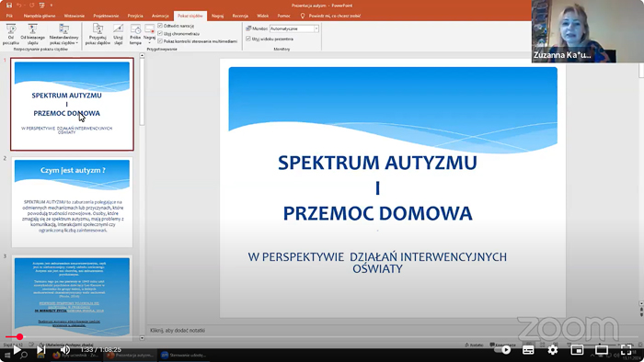This screenshot has height=362, width=644.
Task: Toggle subtitles in video player
Action: [528, 350]
